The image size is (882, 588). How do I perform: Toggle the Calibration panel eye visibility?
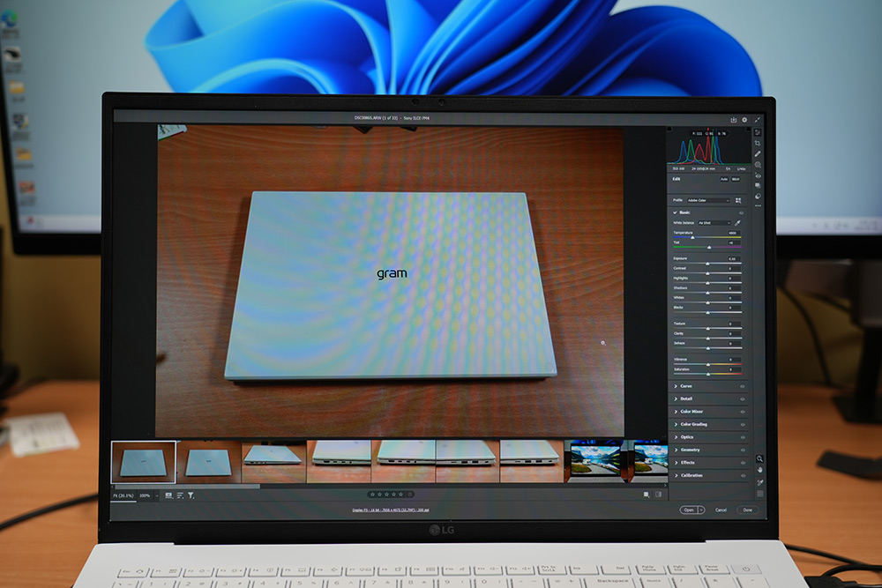point(743,475)
